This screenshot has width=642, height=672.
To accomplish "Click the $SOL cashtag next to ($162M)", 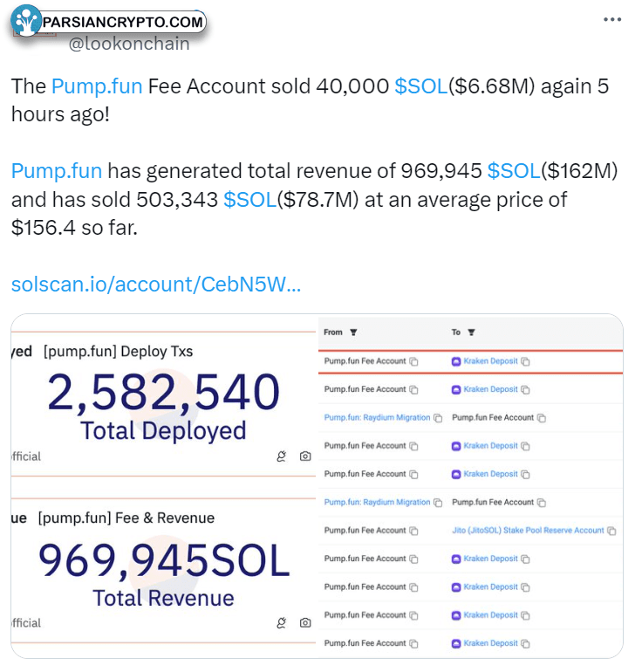I will coord(514,170).
